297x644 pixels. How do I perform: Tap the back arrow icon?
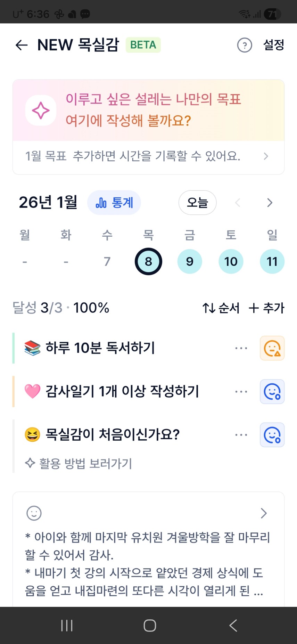pos(22,45)
